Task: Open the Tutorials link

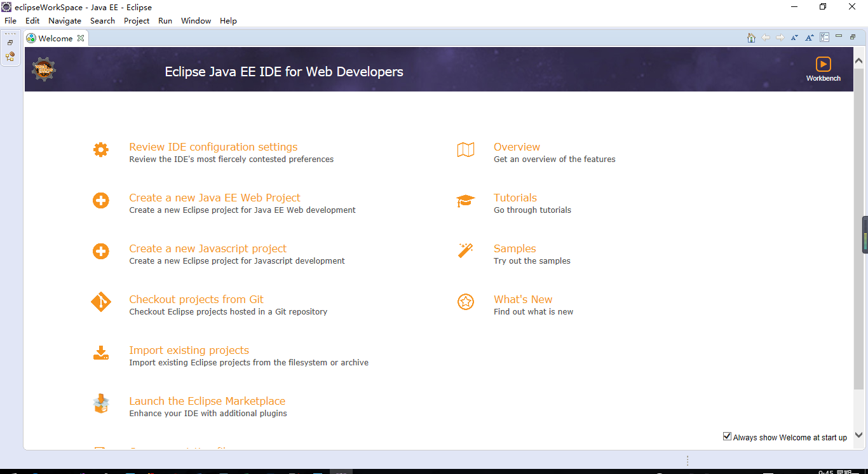Action: 515,198
